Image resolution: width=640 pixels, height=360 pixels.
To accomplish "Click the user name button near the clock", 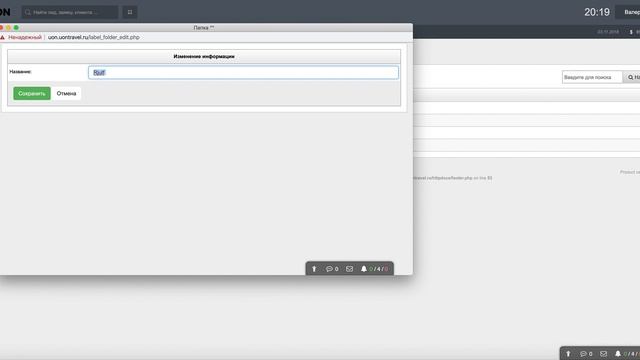I will tap(629, 12).
